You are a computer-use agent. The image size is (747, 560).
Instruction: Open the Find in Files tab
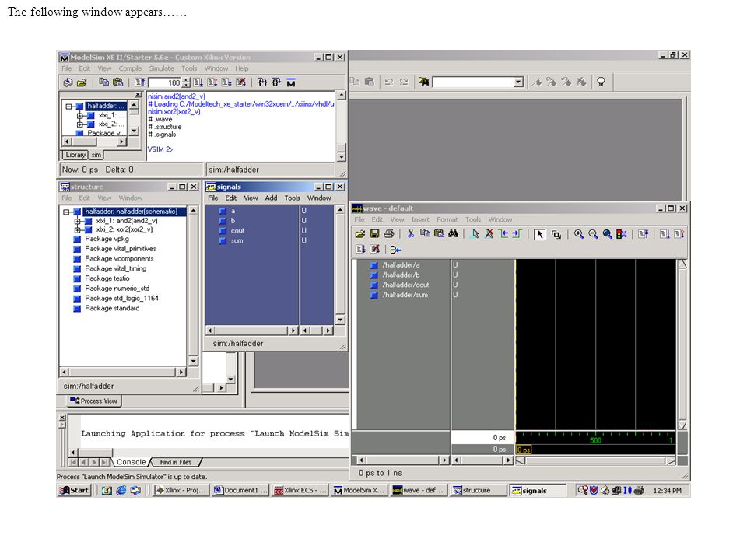175,462
